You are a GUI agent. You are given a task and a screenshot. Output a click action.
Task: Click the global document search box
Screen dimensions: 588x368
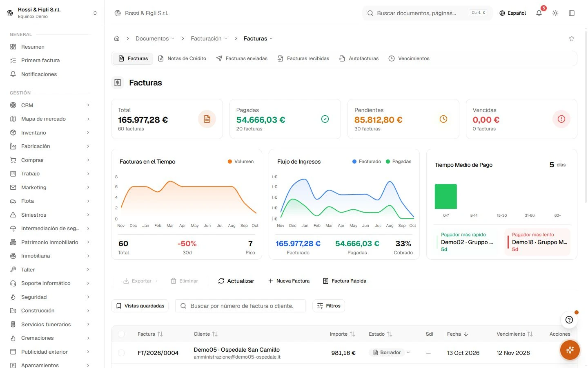tap(427, 13)
